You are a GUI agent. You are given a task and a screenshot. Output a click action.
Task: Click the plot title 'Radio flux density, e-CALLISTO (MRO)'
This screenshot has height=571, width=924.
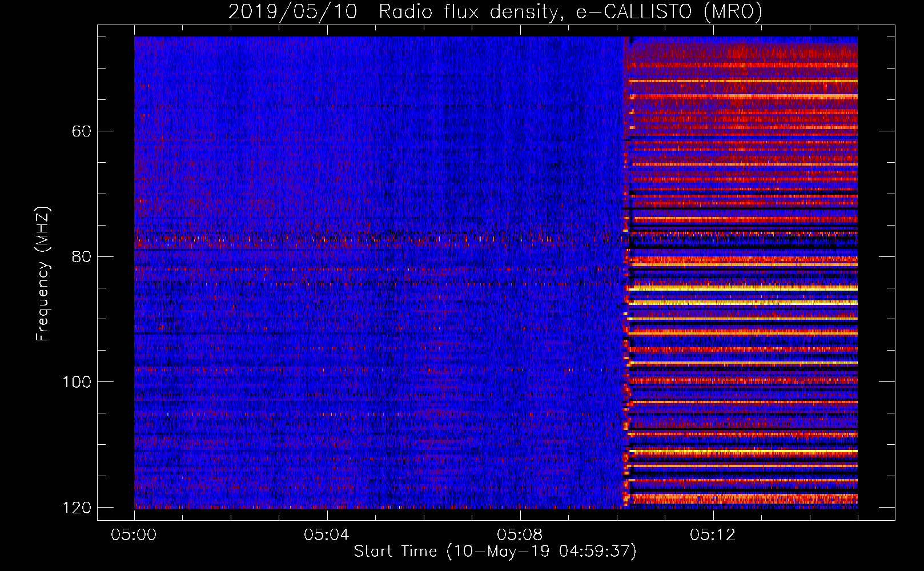coord(570,11)
